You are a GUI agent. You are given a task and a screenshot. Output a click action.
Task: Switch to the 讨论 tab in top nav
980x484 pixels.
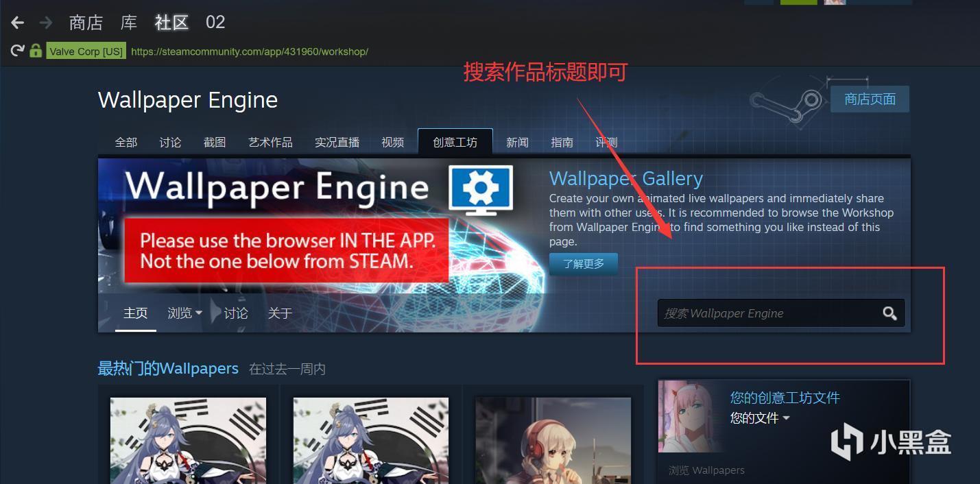click(170, 142)
